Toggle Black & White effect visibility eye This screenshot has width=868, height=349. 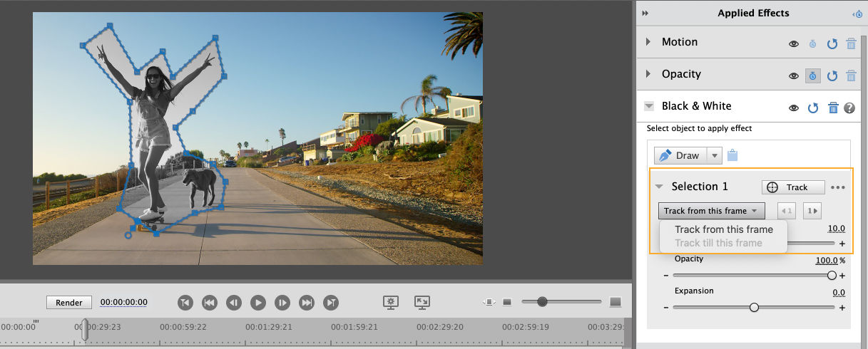pyautogui.click(x=793, y=108)
